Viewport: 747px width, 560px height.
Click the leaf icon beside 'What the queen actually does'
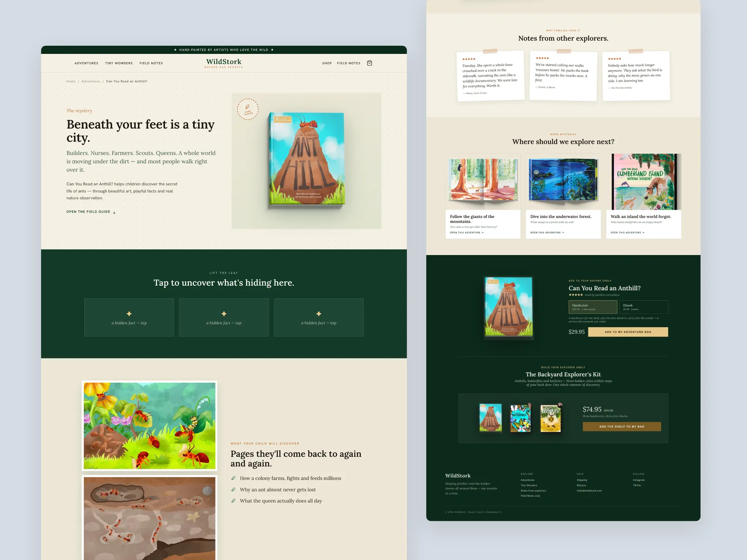pos(233,501)
